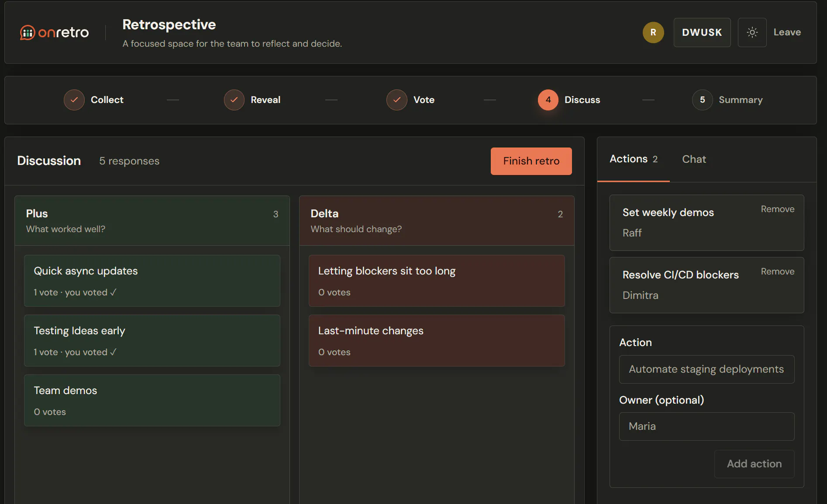Select the Team demos card

(152, 400)
